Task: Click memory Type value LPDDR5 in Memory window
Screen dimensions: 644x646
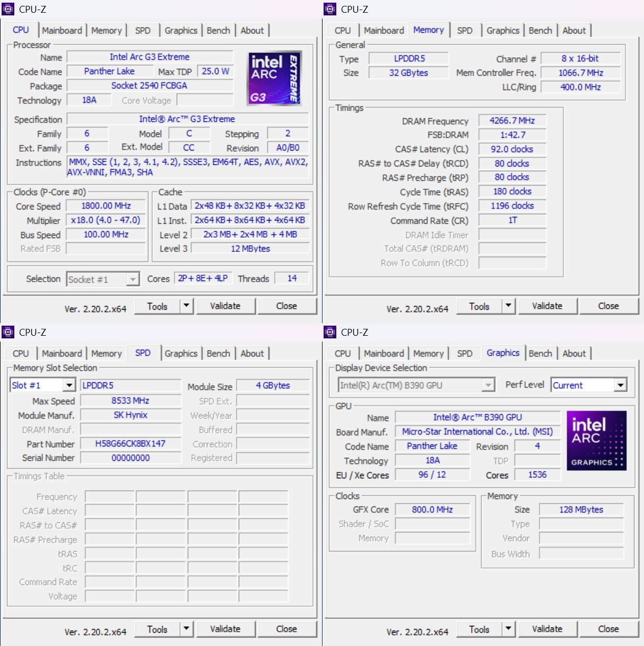Action: [x=409, y=58]
